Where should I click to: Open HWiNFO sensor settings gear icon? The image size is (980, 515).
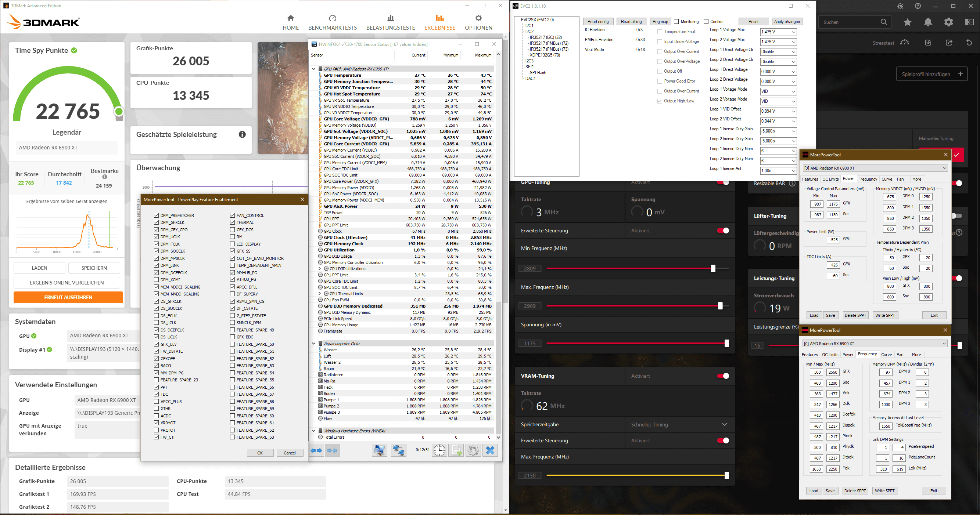[473, 450]
